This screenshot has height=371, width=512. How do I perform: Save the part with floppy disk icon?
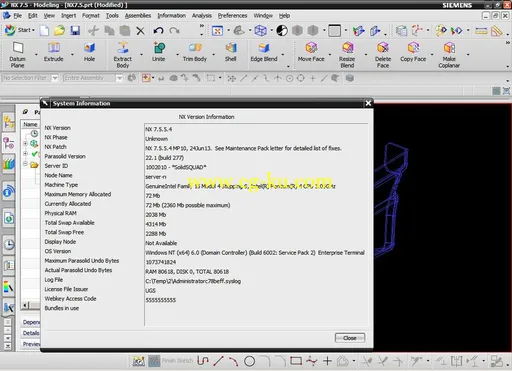(x=75, y=31)
